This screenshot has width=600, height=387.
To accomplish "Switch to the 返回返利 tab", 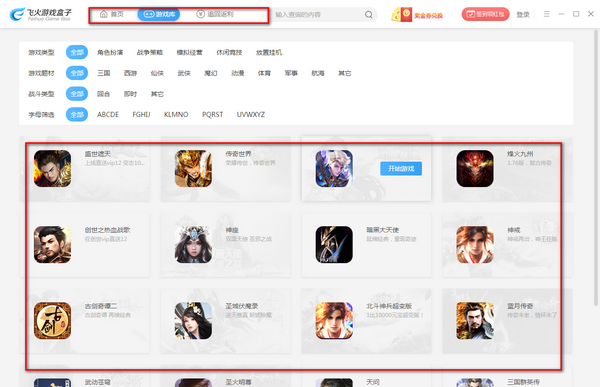I will tap(215, 14).
